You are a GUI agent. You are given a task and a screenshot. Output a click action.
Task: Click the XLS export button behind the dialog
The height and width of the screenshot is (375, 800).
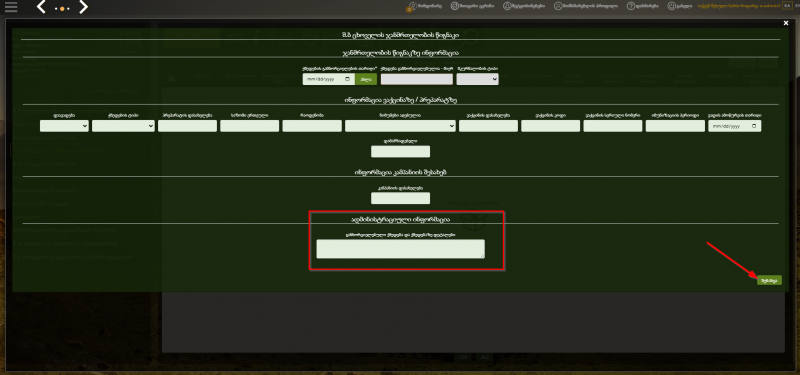(485, 357)
